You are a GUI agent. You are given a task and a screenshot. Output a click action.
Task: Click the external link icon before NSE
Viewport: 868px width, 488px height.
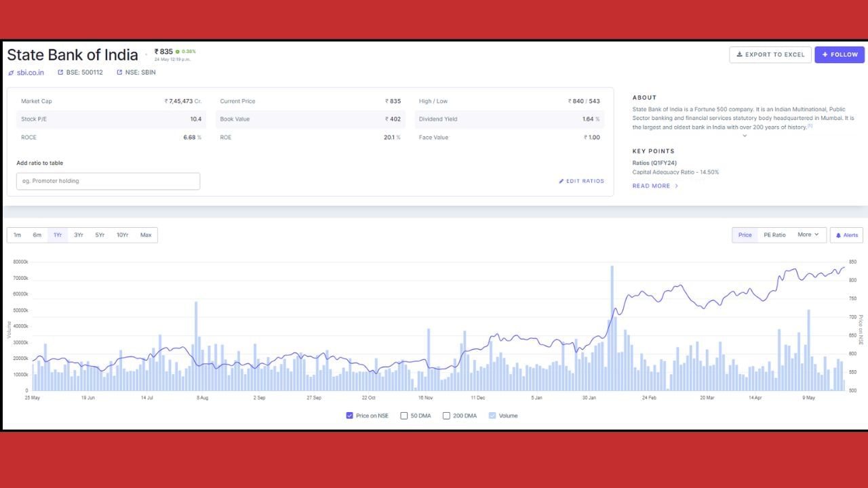pyautogui.click(x=119, y=73)
